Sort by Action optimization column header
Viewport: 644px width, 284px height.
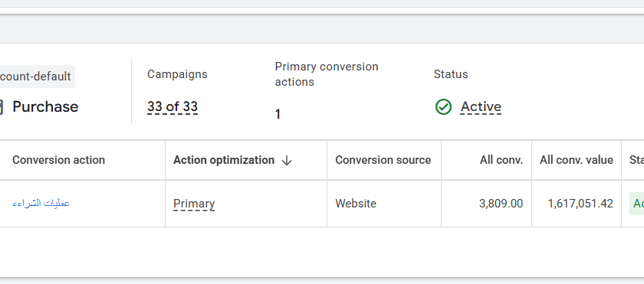(224, 160)
